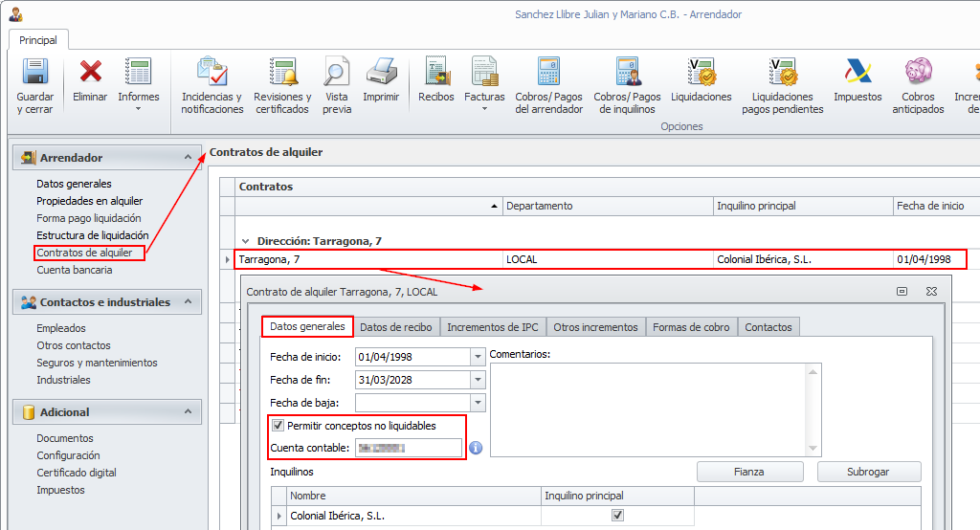Image resolution: width=980 pixels, height=530 pixels.
Task: Open Estructura de liquidación in sidebar
Action: click(x=93, y=235)
